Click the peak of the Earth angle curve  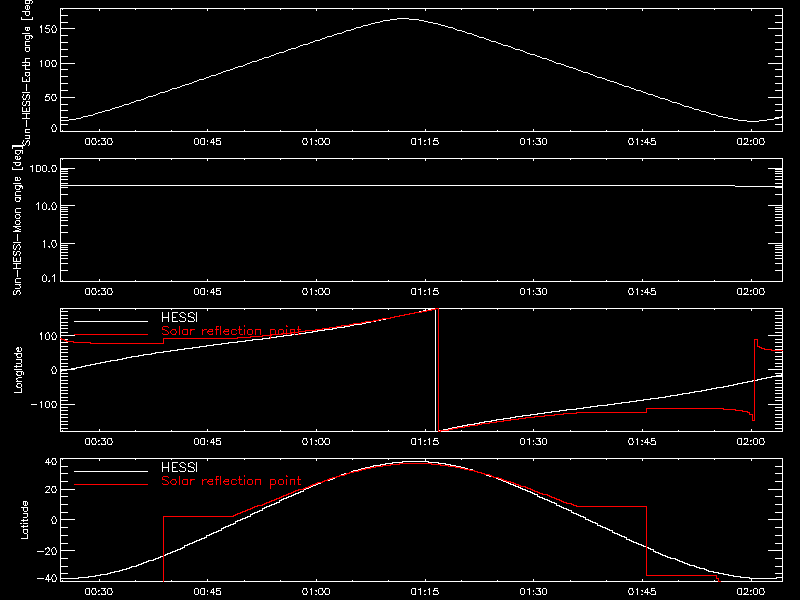click(404, 19)
